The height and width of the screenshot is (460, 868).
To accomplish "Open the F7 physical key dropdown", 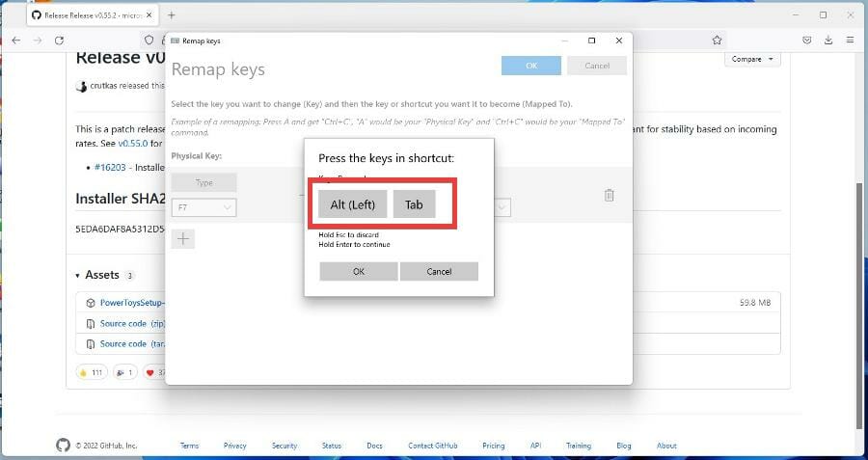I will (x=204, y=207).
